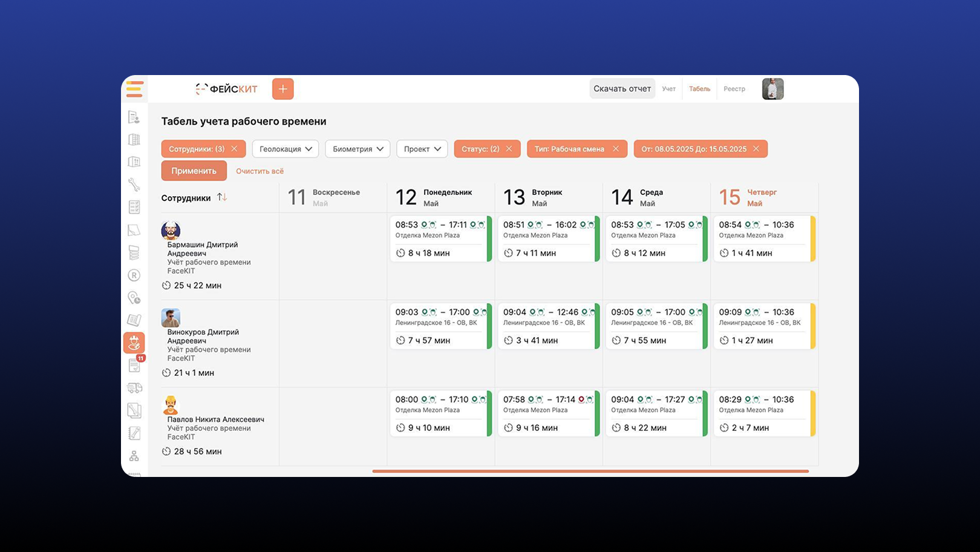Image resolution: width=980 pixels, height=552 pixels.
Task: Click the orange horizontal scrollbar
Action: pyautogui.click(x=590, y=471)
